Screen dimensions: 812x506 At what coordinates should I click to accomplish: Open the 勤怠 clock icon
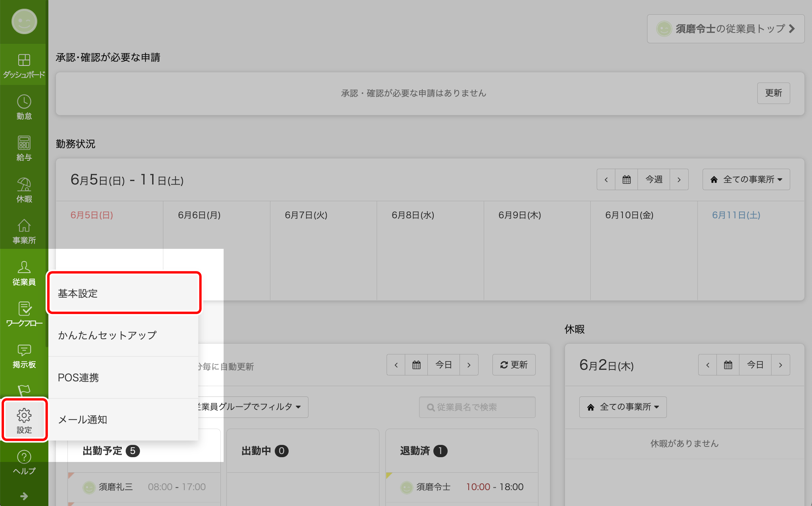tap(24, 107)
